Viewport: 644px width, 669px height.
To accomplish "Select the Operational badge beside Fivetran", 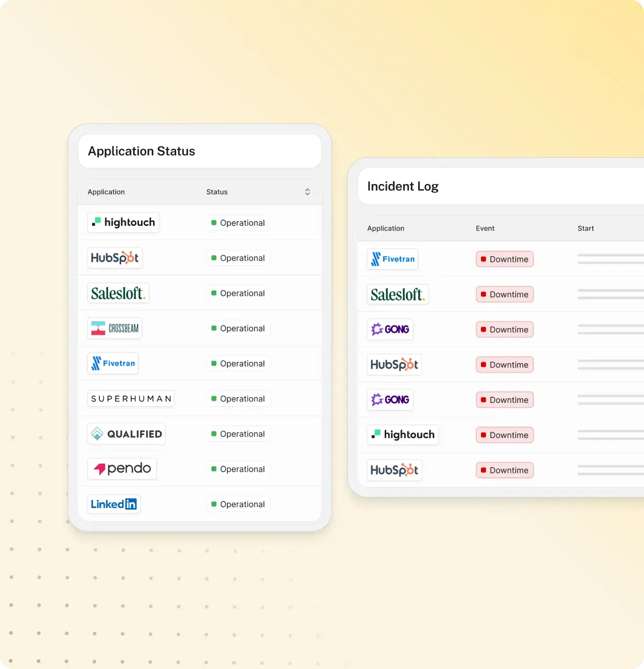I will pos(238,363).
